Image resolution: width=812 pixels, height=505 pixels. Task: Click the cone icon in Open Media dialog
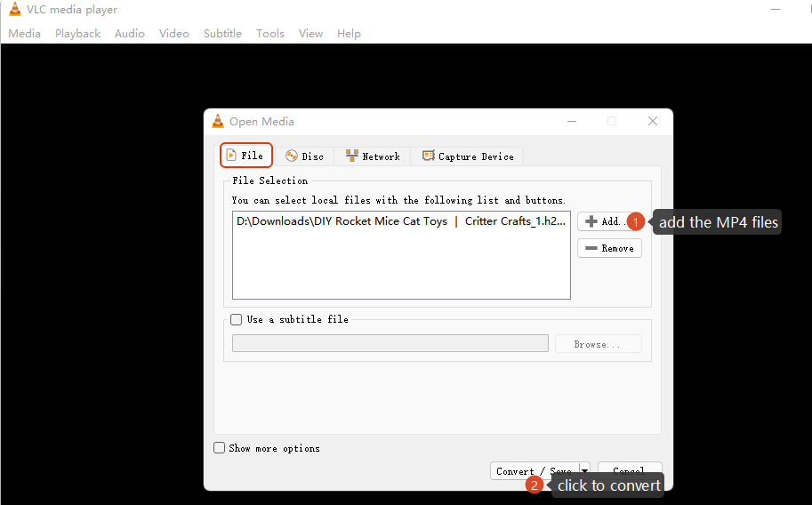point(218,122)
